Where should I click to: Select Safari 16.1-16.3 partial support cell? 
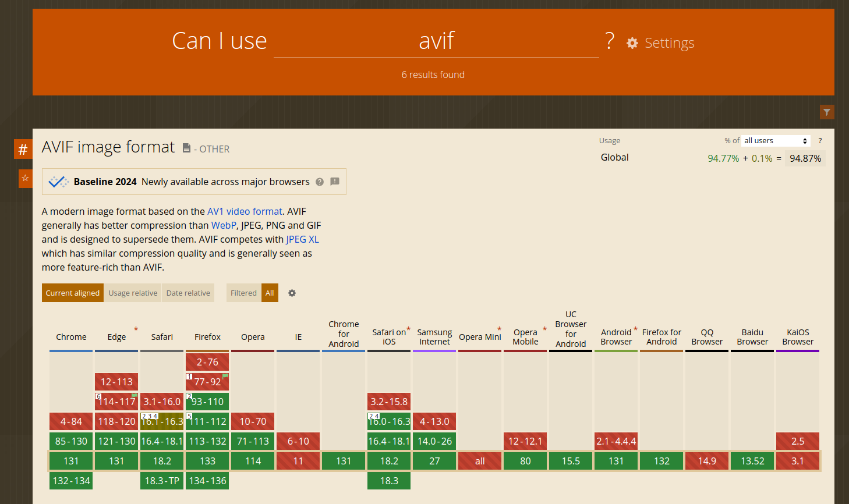tap(162, 421)
